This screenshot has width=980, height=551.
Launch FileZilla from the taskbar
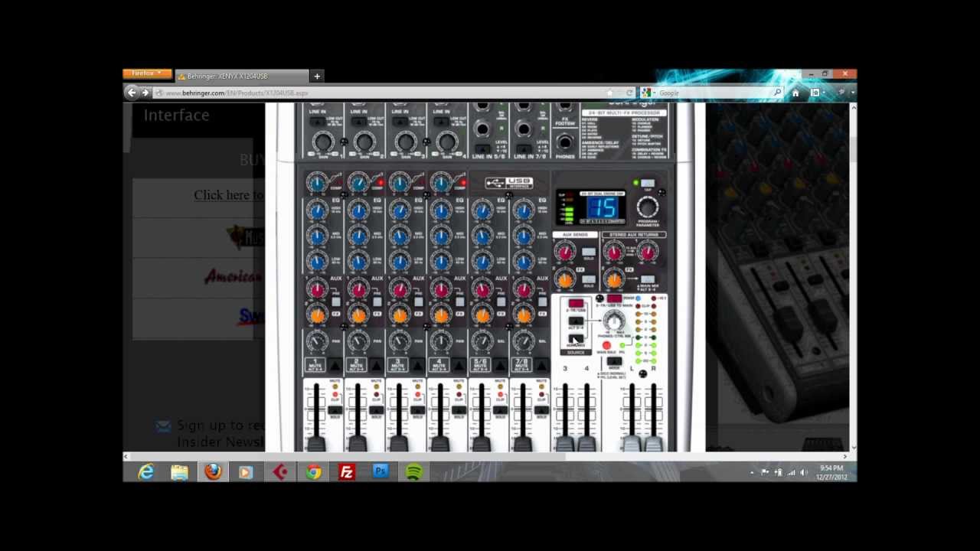tap(347, 472)
